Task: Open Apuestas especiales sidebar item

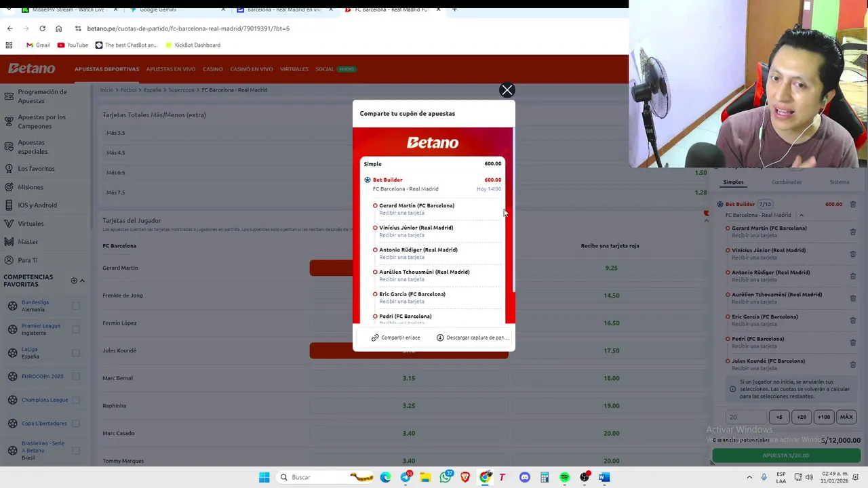Action: coord(32,146)
